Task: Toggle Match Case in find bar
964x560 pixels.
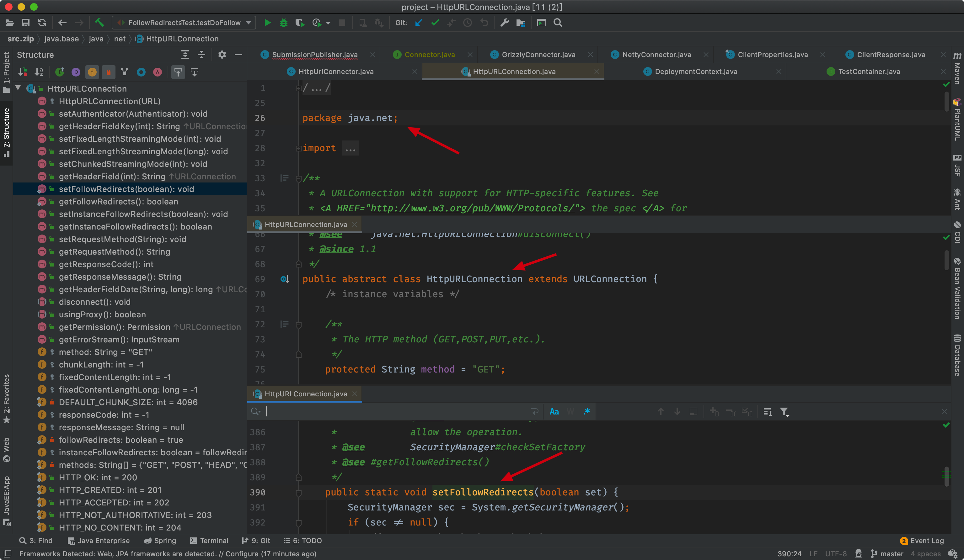Action: click(554, 412)
